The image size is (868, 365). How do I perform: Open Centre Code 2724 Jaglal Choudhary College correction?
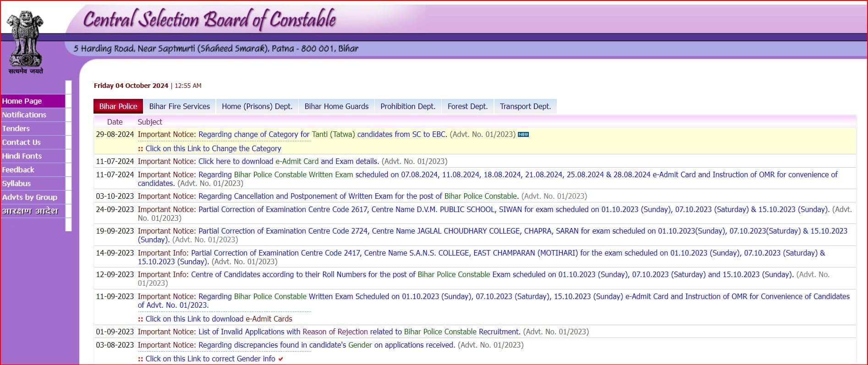pos(493,235)
